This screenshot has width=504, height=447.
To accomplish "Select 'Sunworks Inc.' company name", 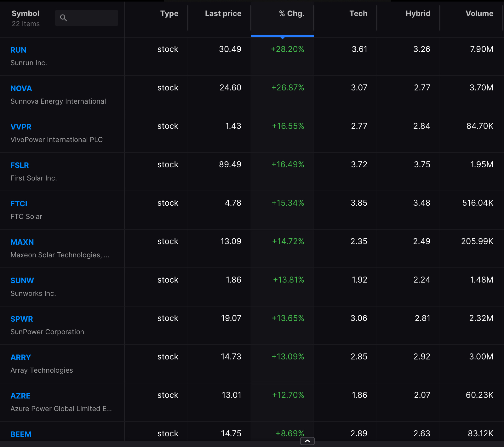I will click(33, 294).
